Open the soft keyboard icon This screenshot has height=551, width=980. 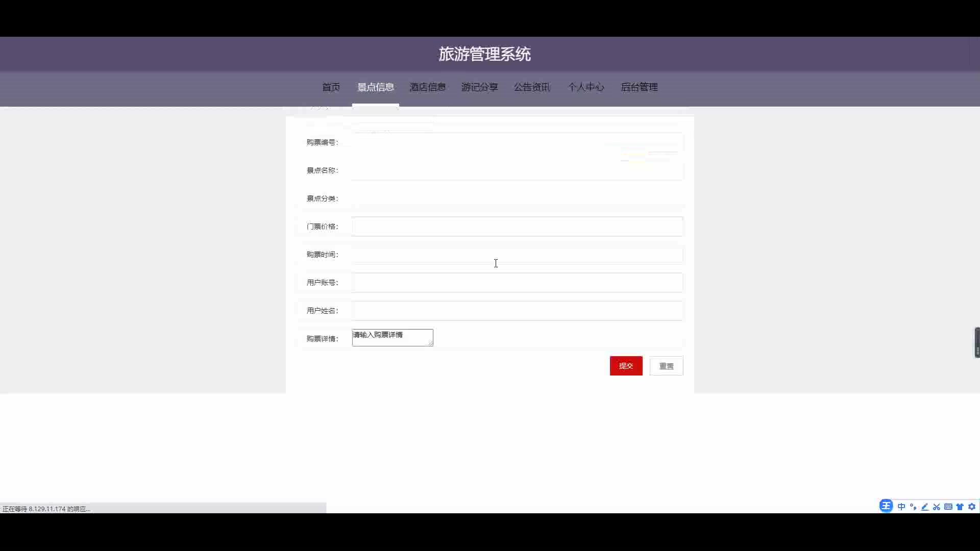948,507
